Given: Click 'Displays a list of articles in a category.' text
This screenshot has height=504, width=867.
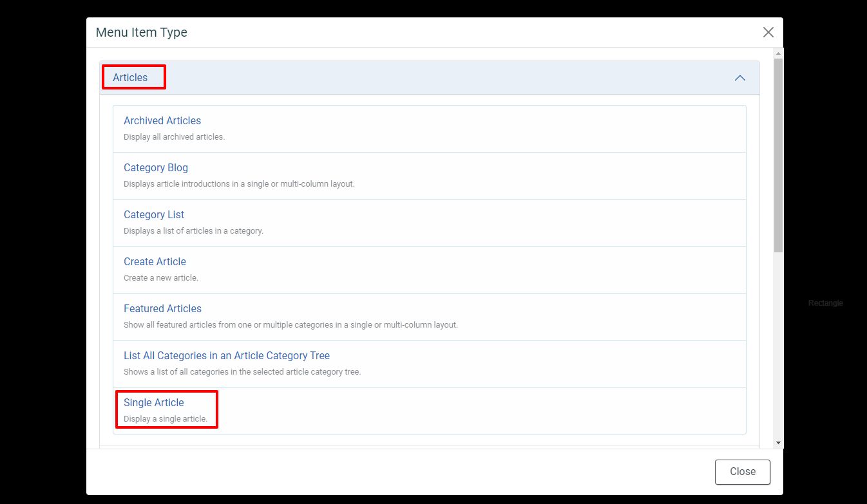Looking at the screenshot, I should point(193,230).
